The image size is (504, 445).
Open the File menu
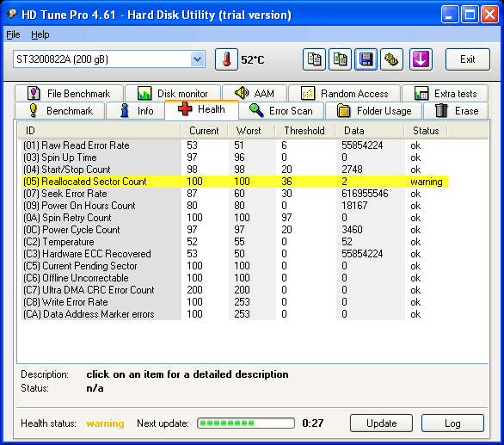(13, 34)
